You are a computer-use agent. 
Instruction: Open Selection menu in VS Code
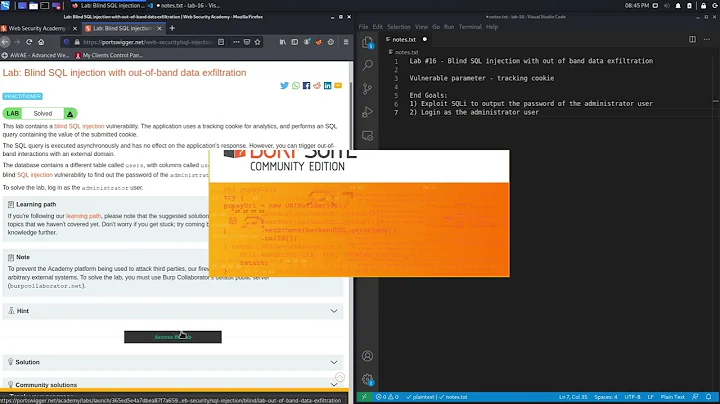399,27
